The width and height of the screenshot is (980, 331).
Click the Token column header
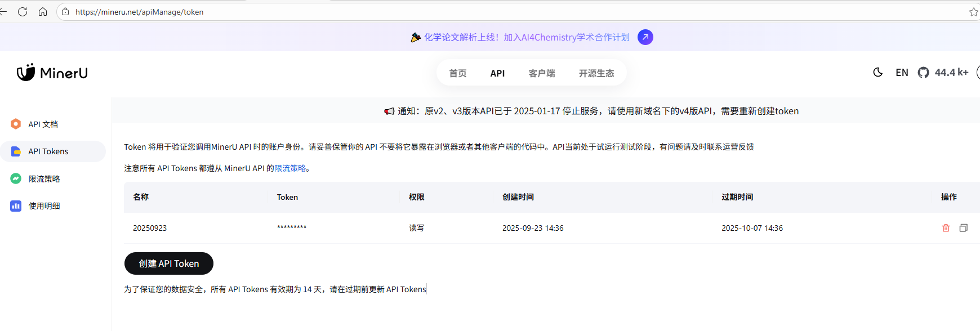tap(287, 197)
